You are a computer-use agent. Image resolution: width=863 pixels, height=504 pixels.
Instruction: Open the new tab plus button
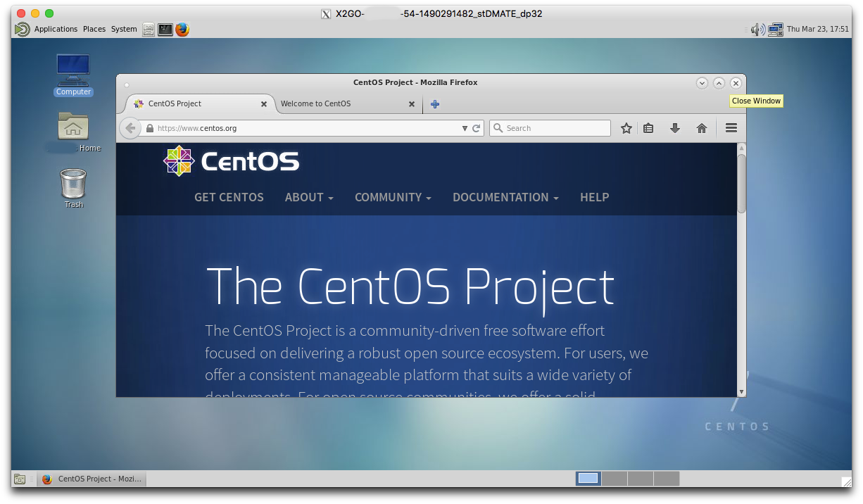[435, 104]
